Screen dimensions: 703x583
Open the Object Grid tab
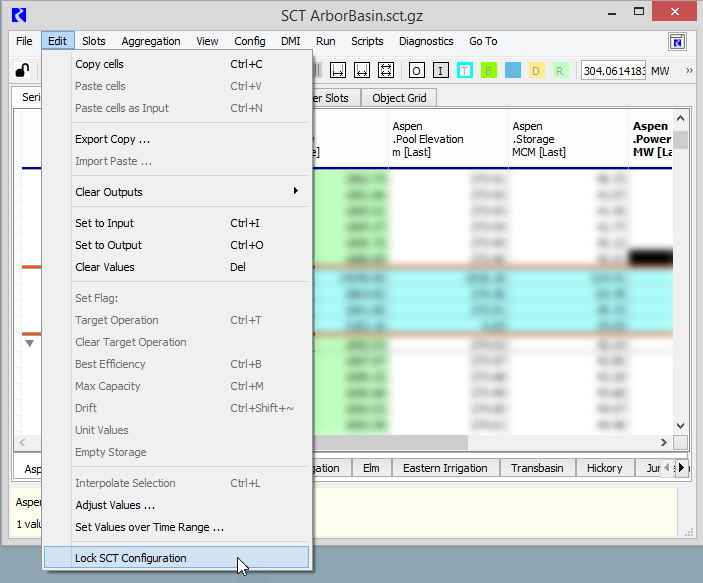point(399,98)
